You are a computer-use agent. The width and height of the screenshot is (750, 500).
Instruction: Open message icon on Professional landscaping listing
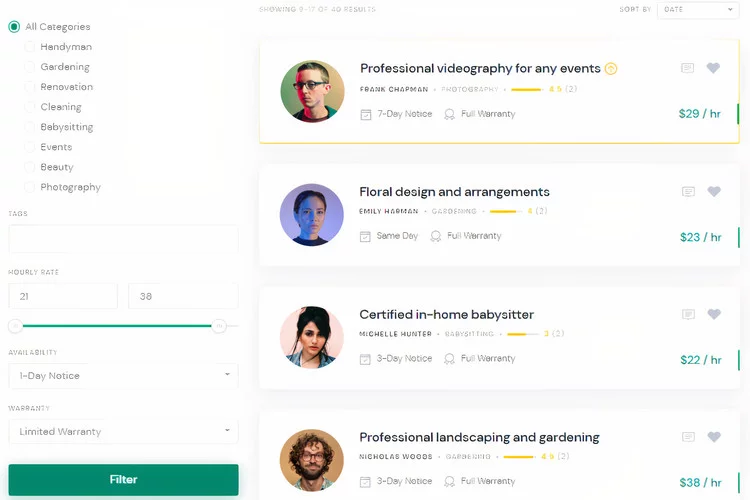pos(688,437)
